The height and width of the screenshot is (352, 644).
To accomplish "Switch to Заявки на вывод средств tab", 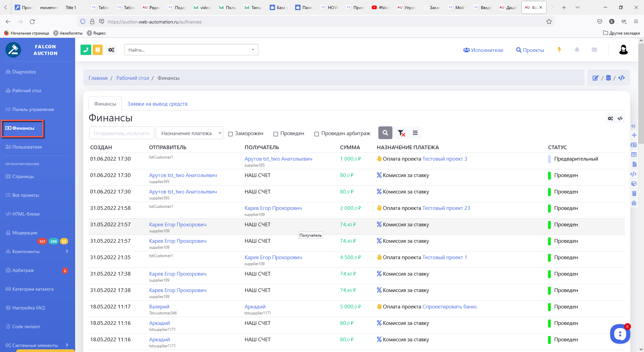I will (x=157, y=104).
